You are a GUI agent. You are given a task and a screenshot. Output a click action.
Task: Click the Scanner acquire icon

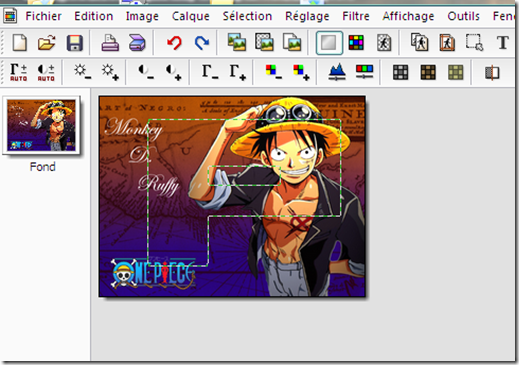click(137, 43)
